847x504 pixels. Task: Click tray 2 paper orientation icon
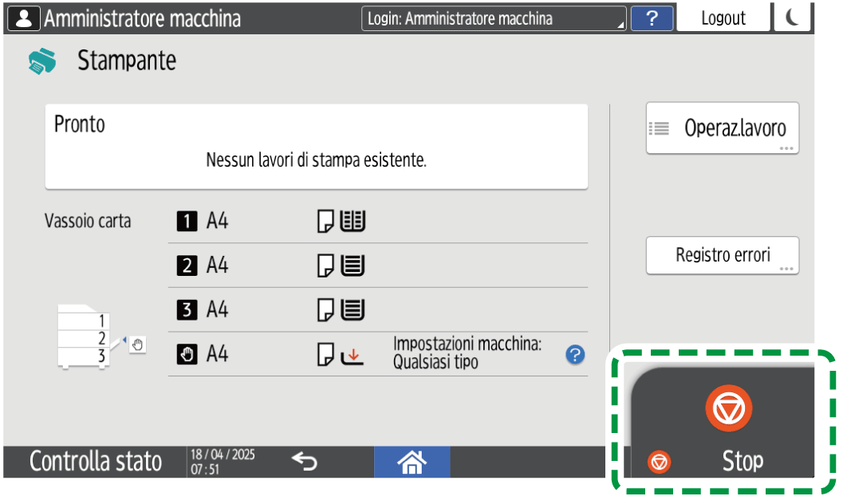pyautogui.click(x=325, y=266)
